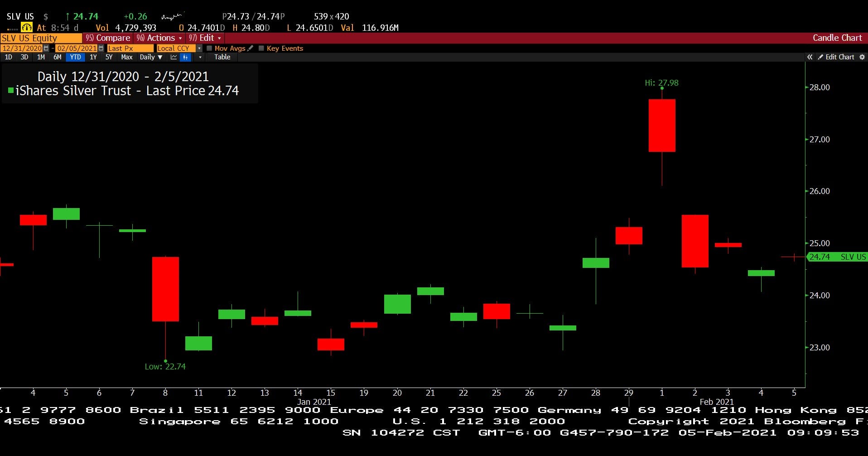Open chart settings gear icon
This screenshot has height=456, width=868.
[x=862, y=57]
